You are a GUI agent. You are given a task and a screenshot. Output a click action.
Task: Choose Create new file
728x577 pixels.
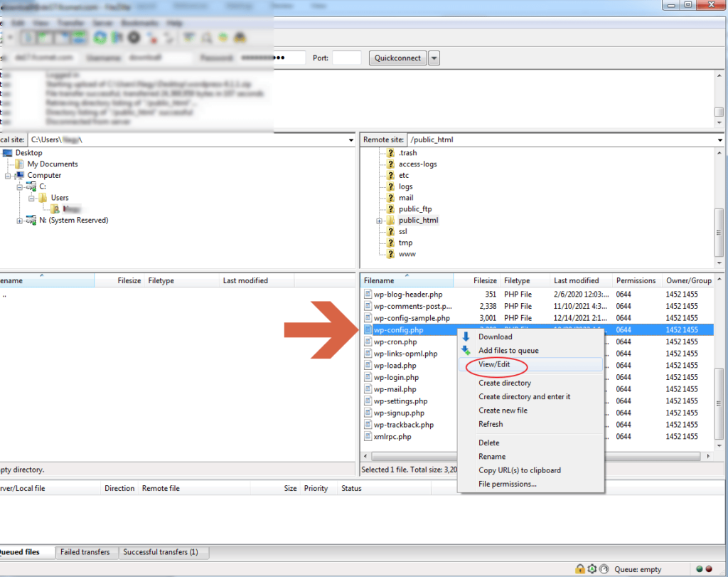(531, 411)
